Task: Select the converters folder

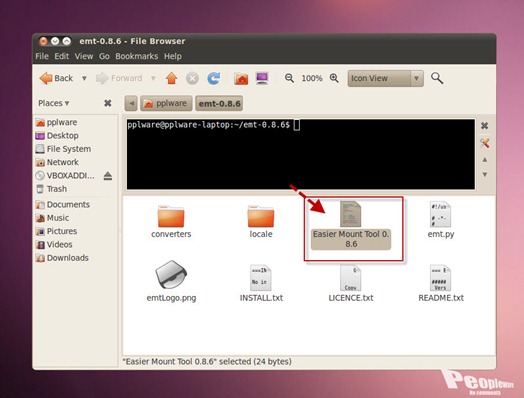Action: tap(171, 222)
